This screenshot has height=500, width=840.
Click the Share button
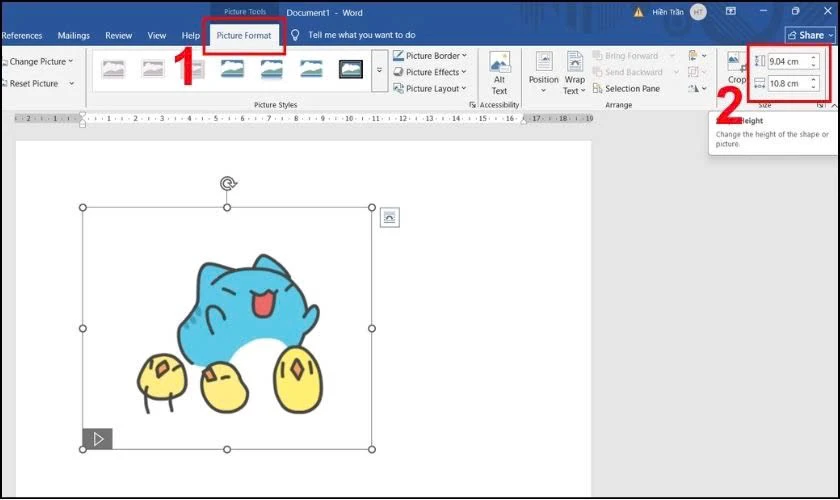pos(810,35)
